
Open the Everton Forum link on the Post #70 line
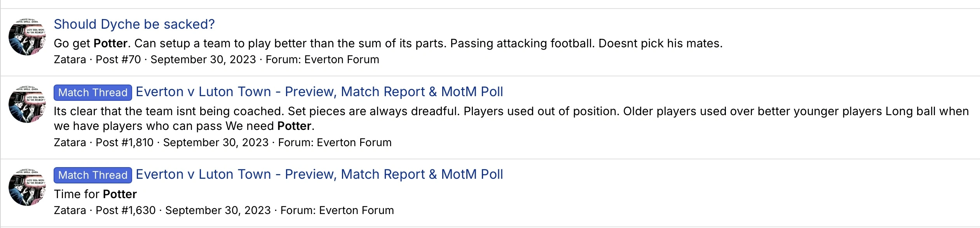click(x=342, y=60)
